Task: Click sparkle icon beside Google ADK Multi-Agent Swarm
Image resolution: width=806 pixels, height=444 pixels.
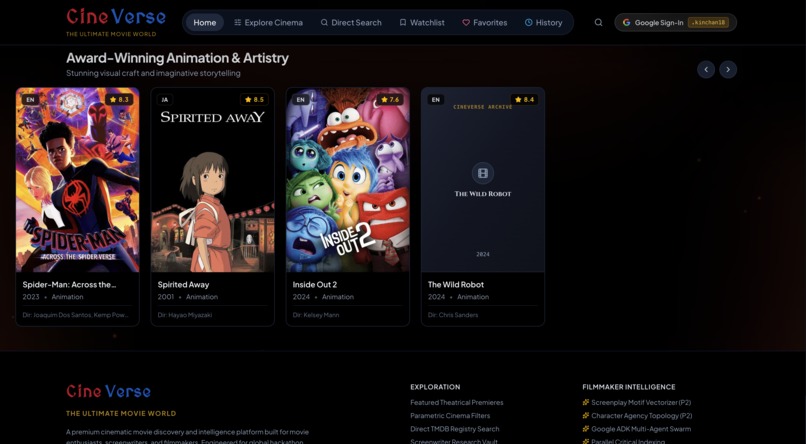Action: tap(585, 429)
